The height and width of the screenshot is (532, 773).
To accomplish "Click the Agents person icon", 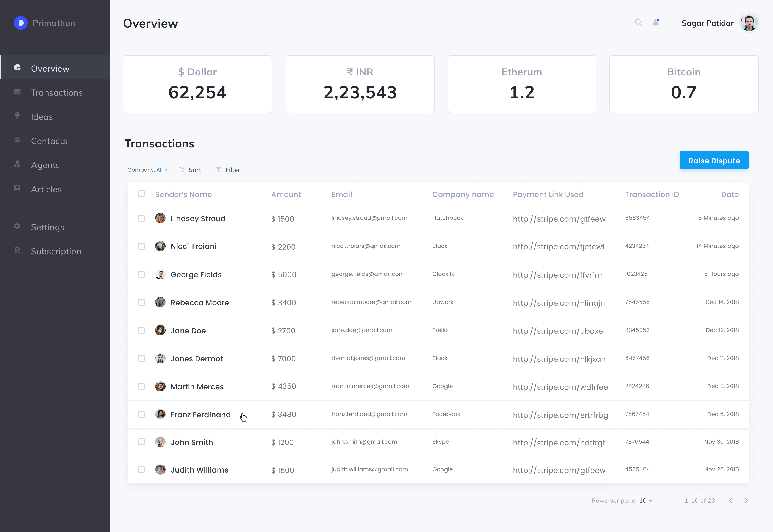I will tap(17, 164).
